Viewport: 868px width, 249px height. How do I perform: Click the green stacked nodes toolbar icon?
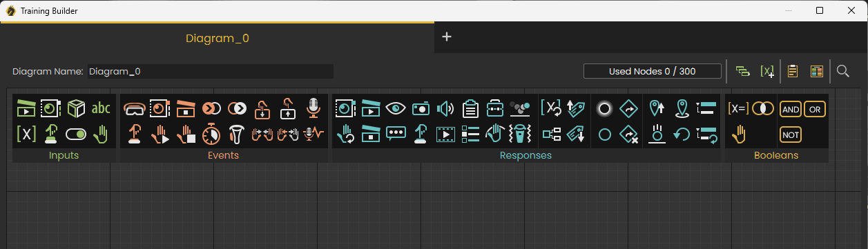(743, 71)
